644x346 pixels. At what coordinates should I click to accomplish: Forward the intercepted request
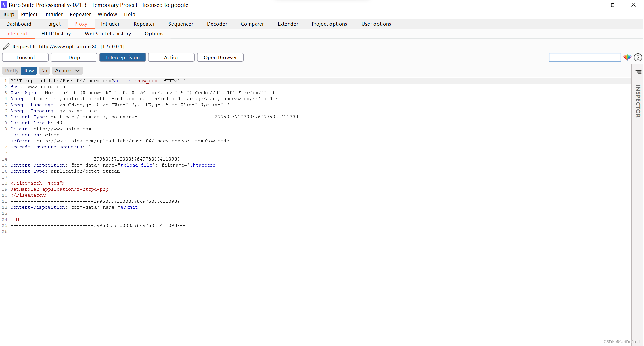[x=25, y=57]
